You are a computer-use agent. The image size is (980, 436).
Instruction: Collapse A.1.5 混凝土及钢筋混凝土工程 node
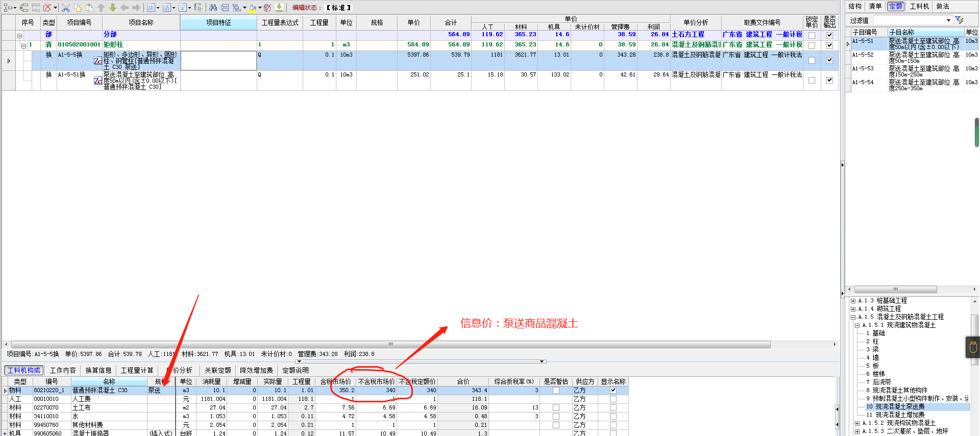click(x=853, y=317)
